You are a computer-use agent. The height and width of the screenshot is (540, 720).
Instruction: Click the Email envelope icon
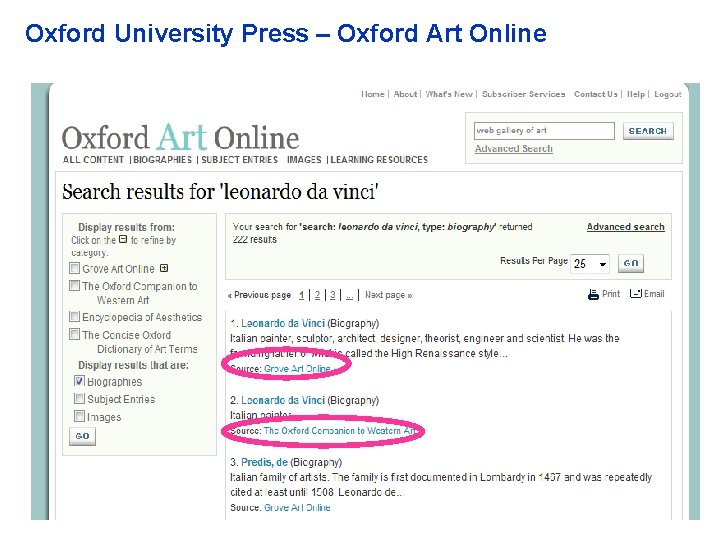click(636, 293)
